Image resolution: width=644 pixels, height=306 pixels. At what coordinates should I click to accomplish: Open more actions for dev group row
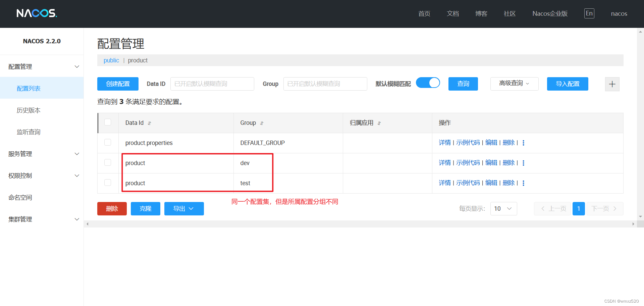coord(523,163)
